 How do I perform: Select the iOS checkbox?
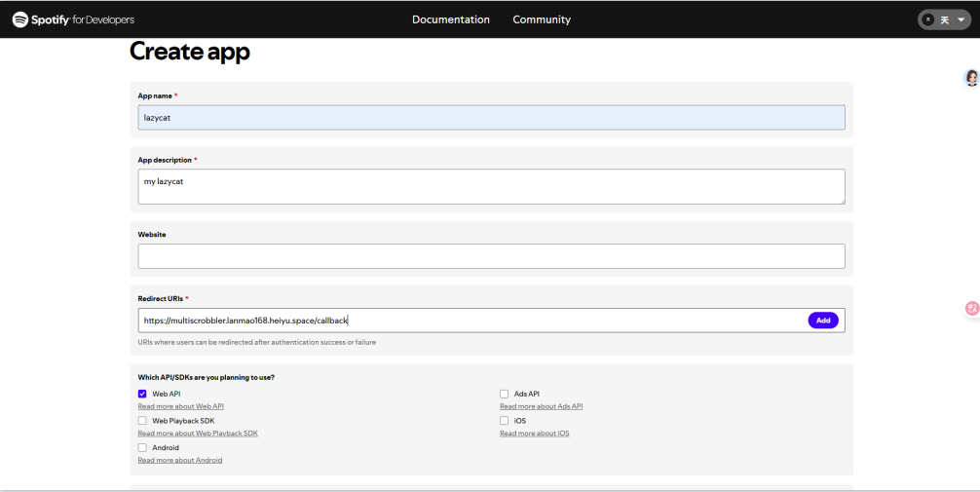pos(504,421)
